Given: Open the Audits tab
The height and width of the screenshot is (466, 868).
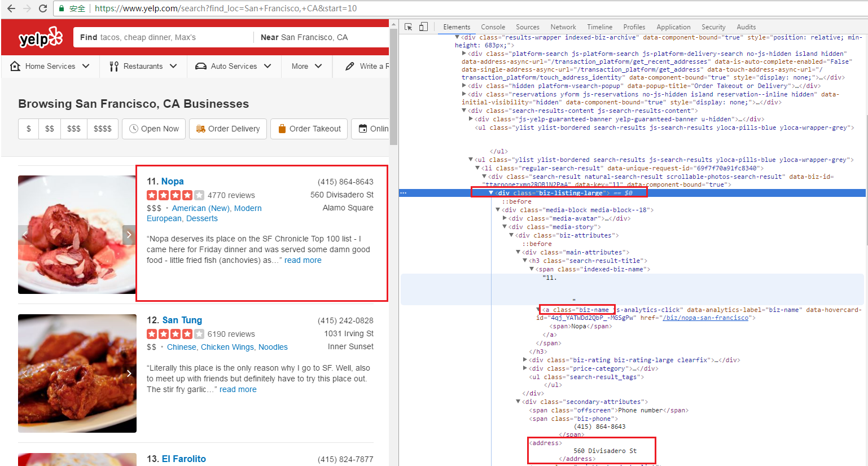Looking at the screenshot, I should (x=746, y=27).
